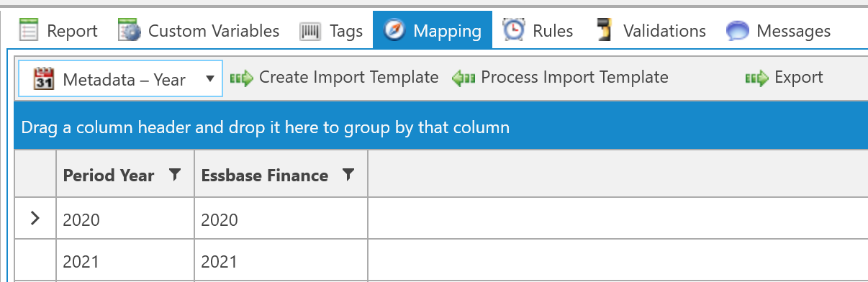The height and width of the screenshot is (282, 868).
Task: Open Essbase Finance column filter
Action: [x=348, y=174]
